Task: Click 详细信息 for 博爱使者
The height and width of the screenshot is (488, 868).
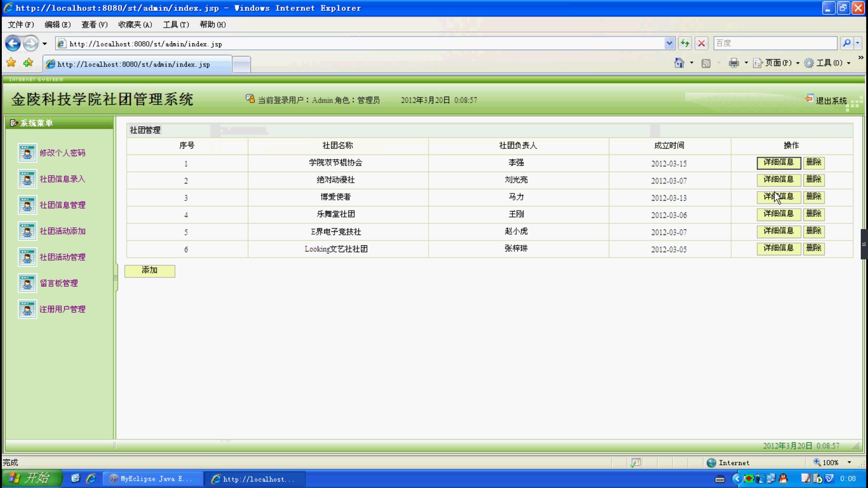Action: [778, 197]
